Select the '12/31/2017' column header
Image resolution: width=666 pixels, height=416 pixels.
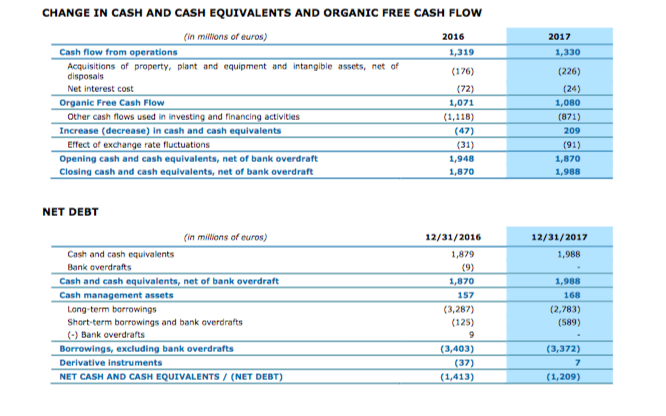pyautogui.click(x=559, y=237)
